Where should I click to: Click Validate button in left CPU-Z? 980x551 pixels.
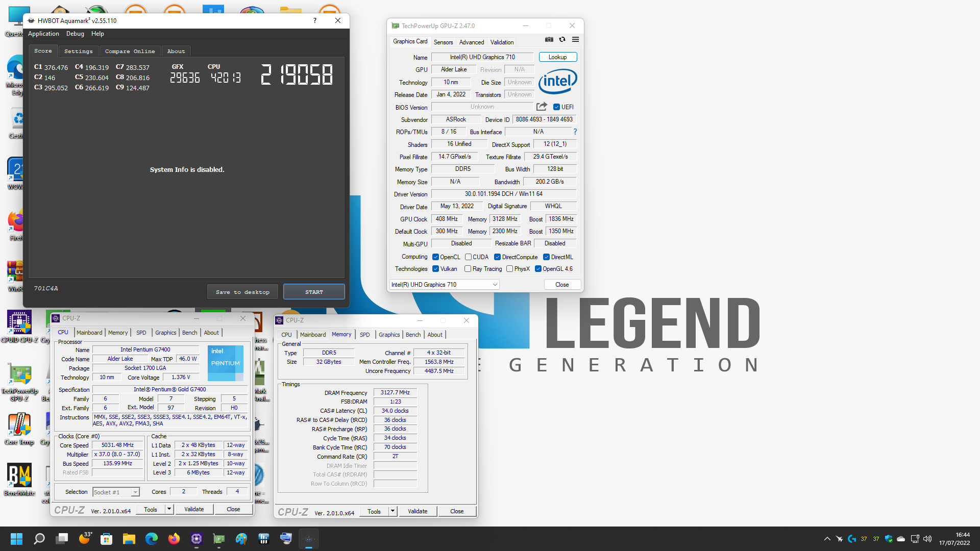194,509
